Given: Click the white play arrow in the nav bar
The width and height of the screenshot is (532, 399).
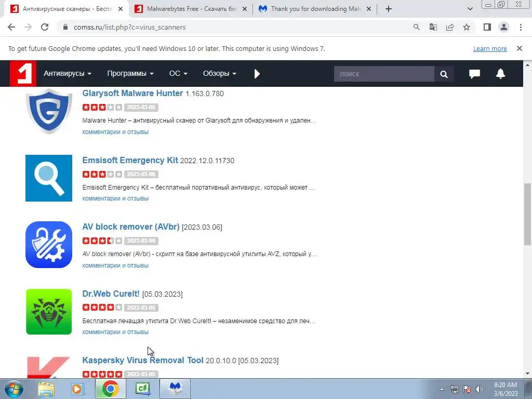Looking at the screenshot, I should [257, 74].
